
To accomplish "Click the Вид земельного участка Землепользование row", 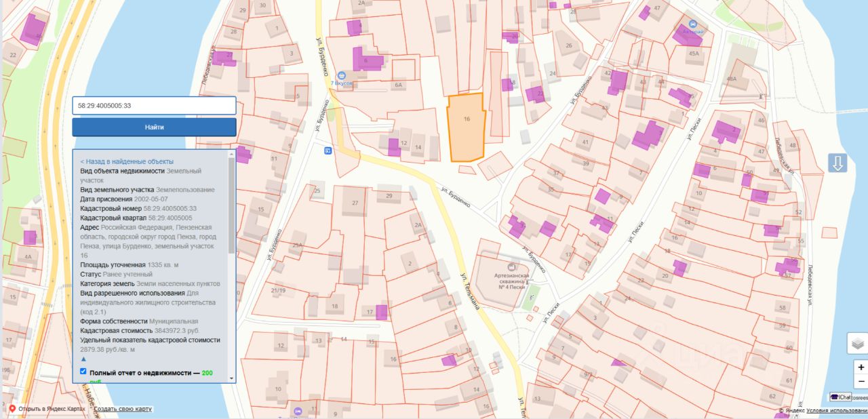I will [147, 190].
